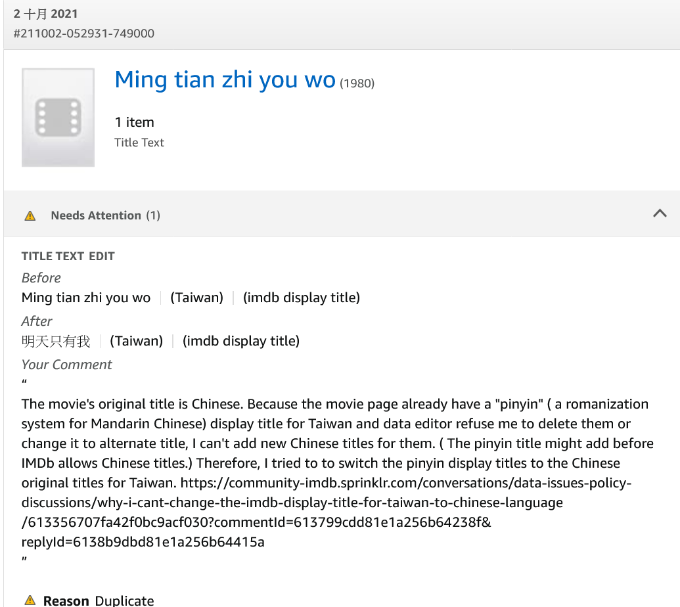Click the Your Comment label
Screen dimensions: 680x607
(67, 364)
